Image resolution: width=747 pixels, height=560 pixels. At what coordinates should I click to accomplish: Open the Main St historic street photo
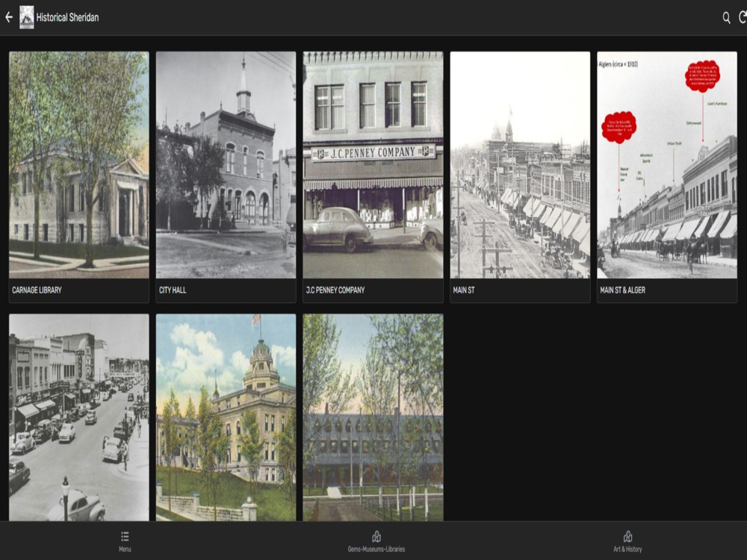pyautogui.click(x=520, y=164)
